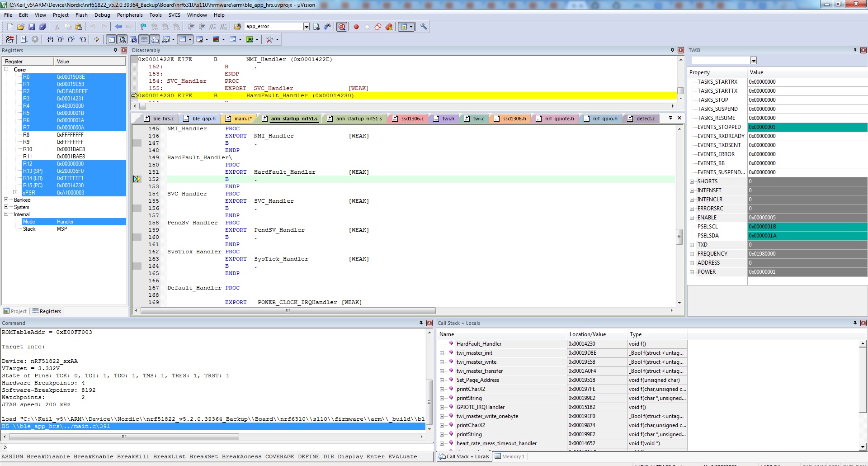Step into with the braces icon

click(x=50, y=39)
